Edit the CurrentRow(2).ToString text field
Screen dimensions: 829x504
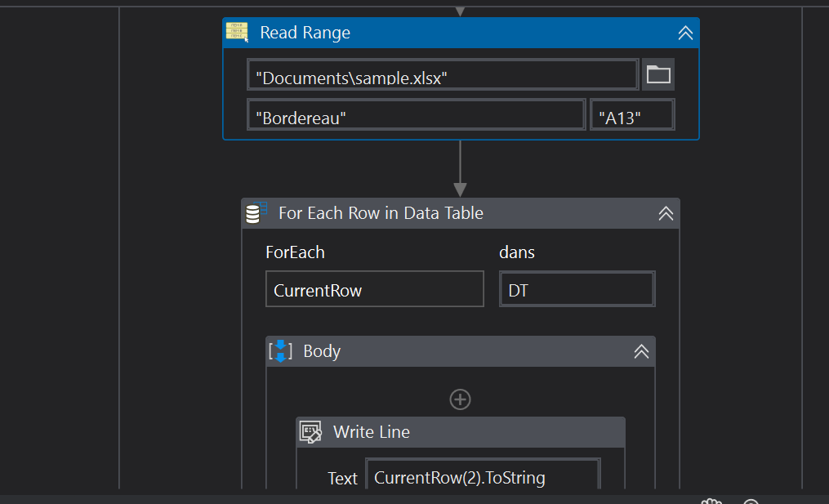click(x=483, y=475)
